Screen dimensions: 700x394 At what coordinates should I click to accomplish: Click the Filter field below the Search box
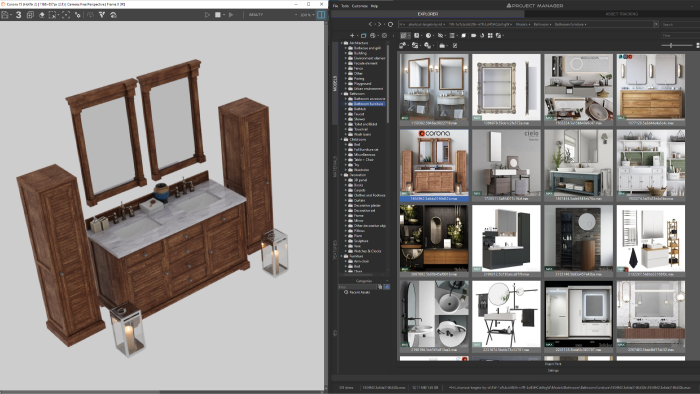(x=680, y=35)
